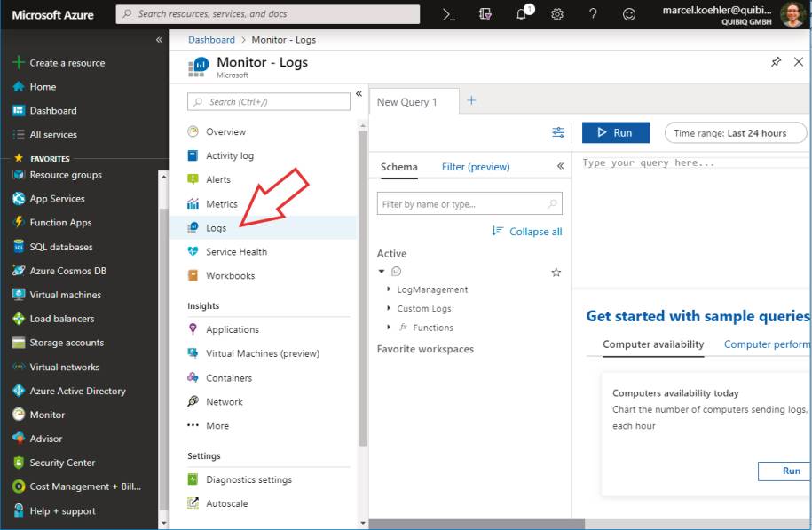Open portal settings gear icon
The image size is (812, 530).
click(x=557, y=14)
